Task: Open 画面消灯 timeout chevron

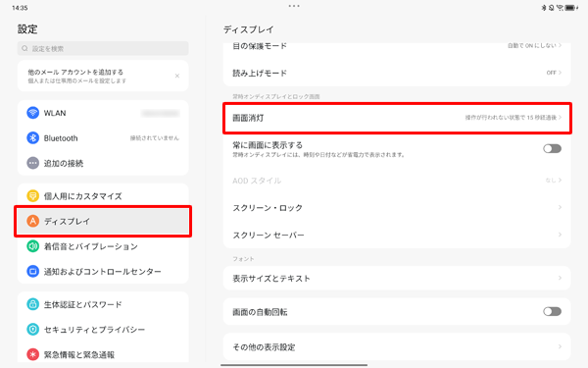Action: (560, 118)
